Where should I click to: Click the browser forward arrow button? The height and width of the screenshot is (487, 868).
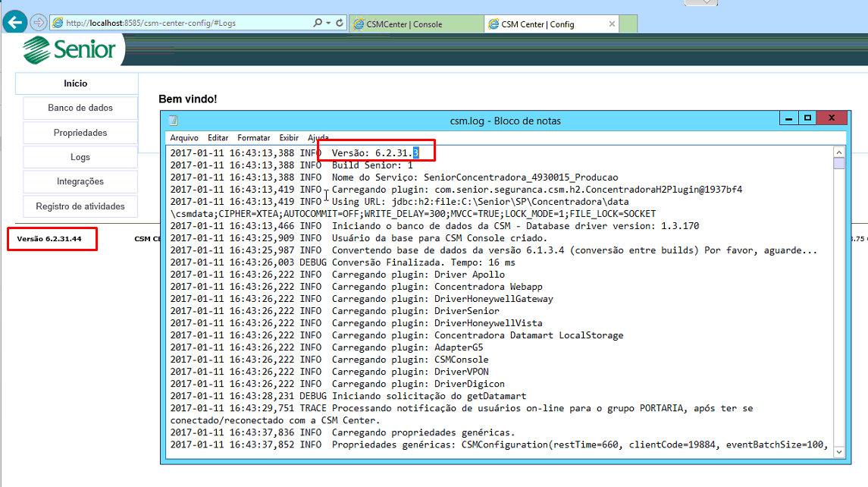click(x=38, y=23)
